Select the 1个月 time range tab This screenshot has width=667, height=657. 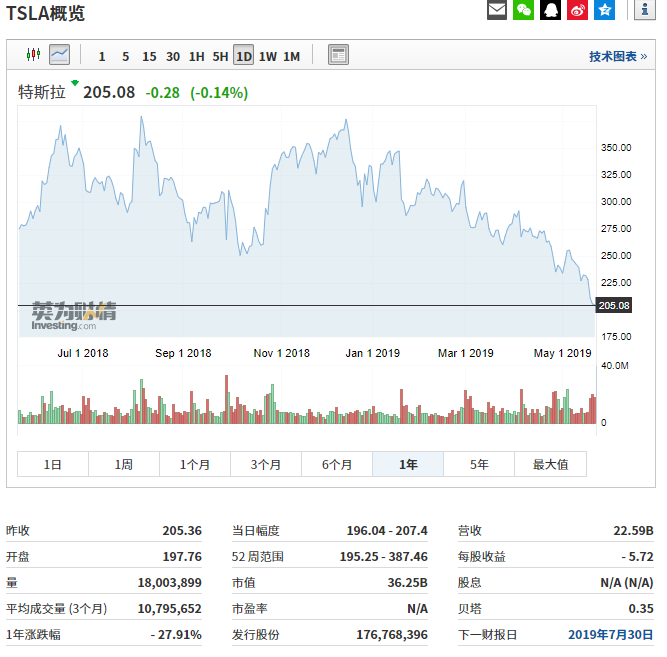195,464
